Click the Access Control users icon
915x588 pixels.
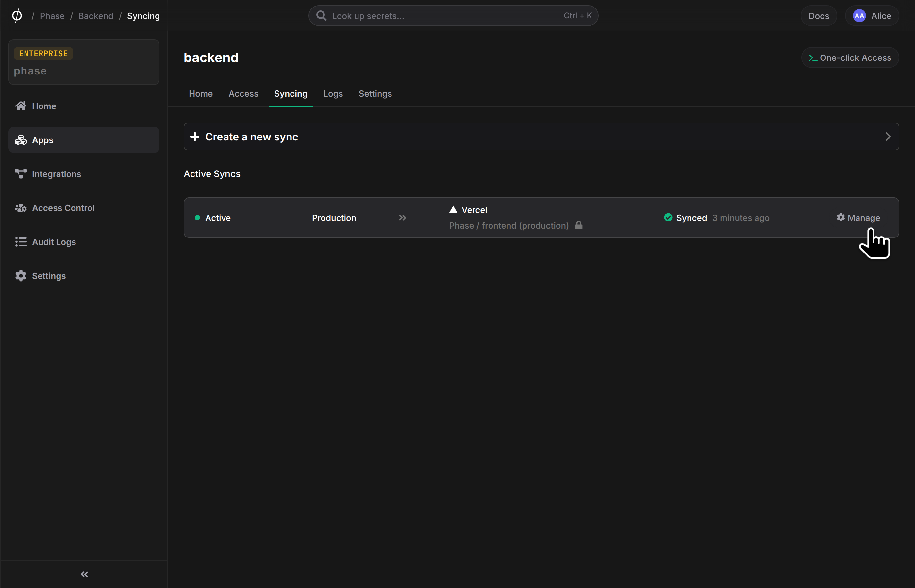click(21, 208)
